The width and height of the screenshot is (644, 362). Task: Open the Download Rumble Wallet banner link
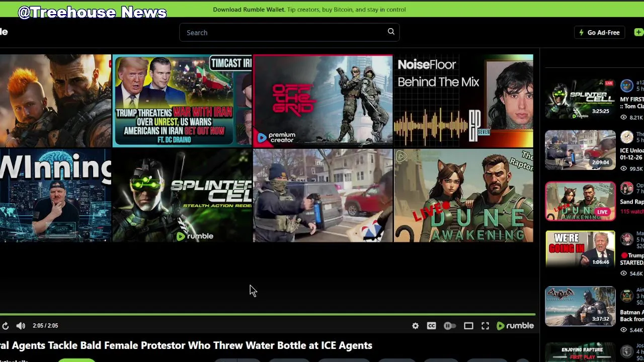tap(309, 9)
